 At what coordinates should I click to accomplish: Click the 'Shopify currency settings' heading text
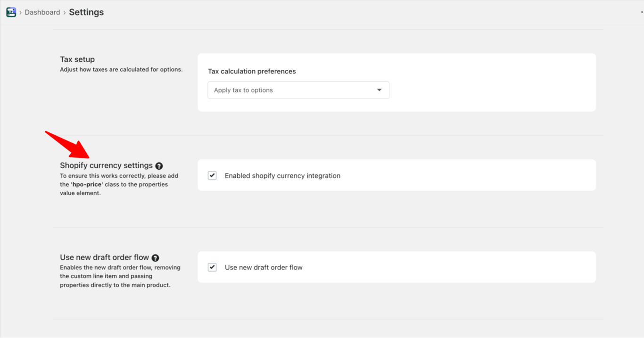106,165
